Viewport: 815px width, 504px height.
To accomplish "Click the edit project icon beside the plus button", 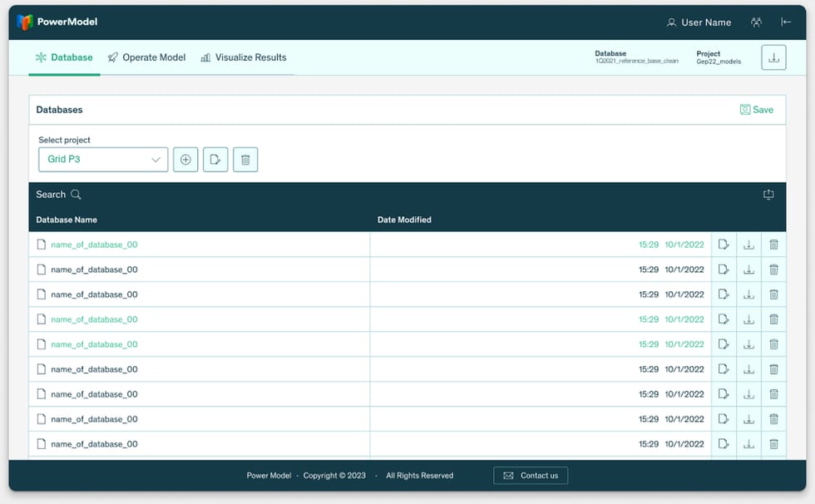I will [215, 160].
